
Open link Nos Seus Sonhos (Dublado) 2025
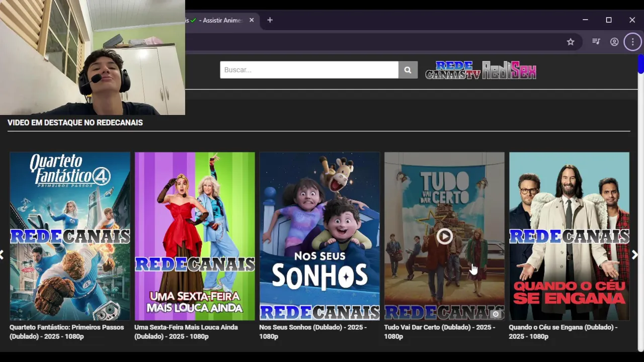(x=313, y=332)
